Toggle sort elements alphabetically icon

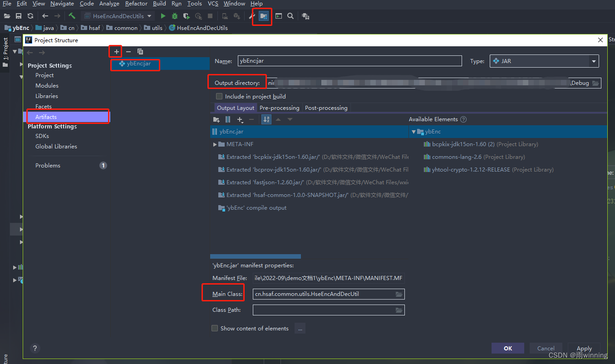click(x=266, y=119)
